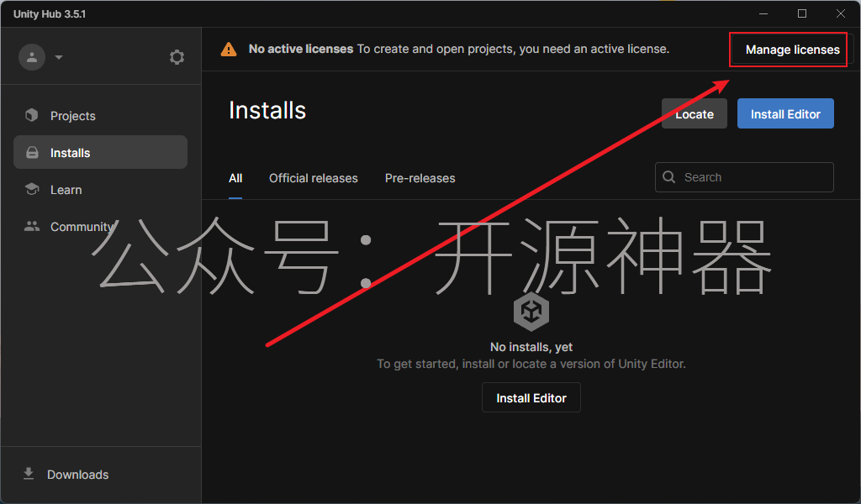Open the account avatar icon
861x504 pixels.
click(32, 57)
